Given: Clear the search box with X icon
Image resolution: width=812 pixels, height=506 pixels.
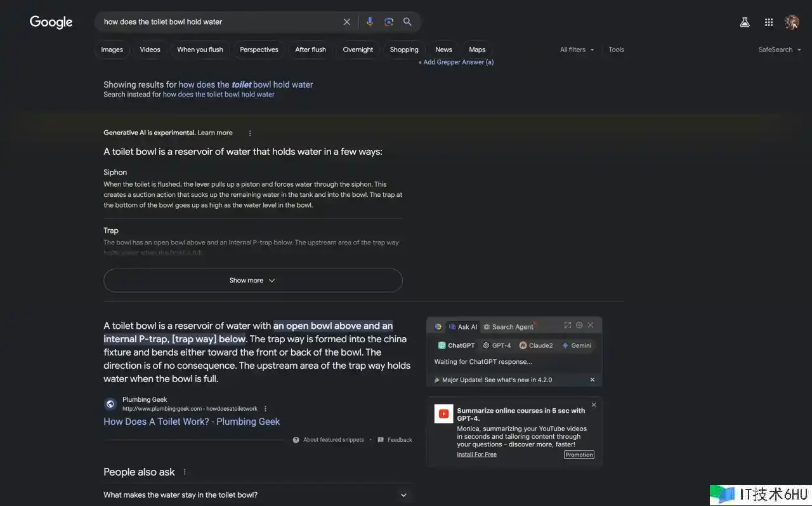Looking at the screenshot, I should [x=346, y=22].
